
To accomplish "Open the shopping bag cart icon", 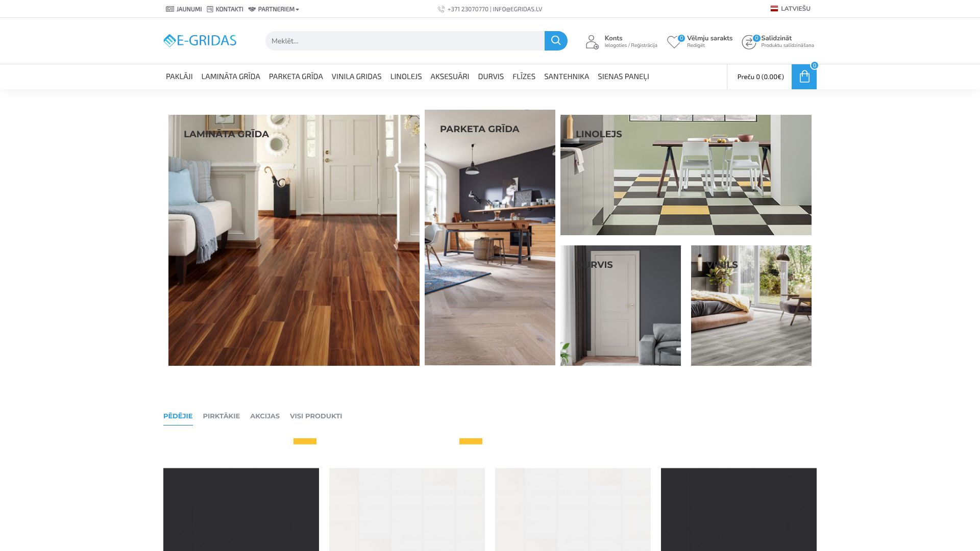I will pyautogui.click(x=804, y=77).
